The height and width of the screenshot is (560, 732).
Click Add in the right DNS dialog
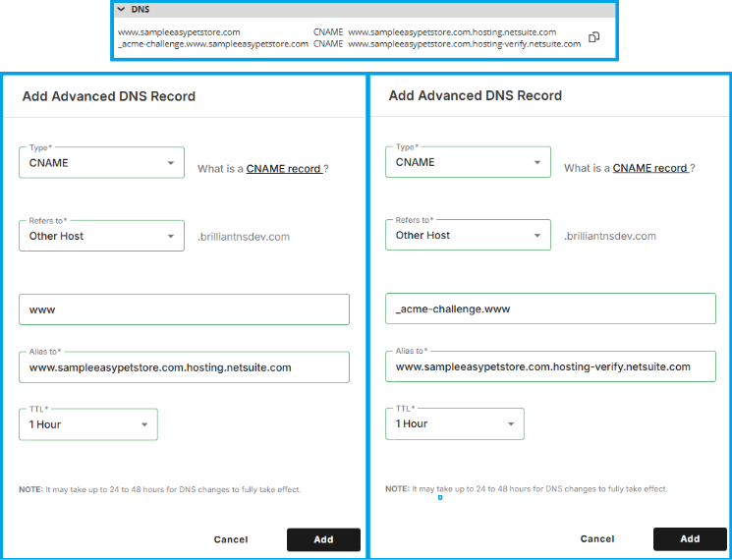click(x=690, y=538)
